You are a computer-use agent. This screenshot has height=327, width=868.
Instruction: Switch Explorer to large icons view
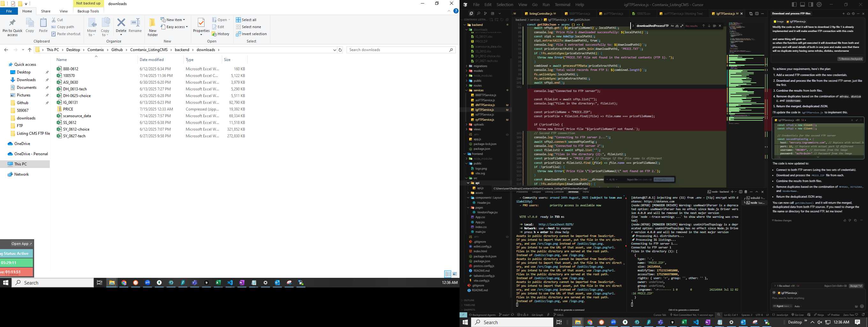point(454,274)
